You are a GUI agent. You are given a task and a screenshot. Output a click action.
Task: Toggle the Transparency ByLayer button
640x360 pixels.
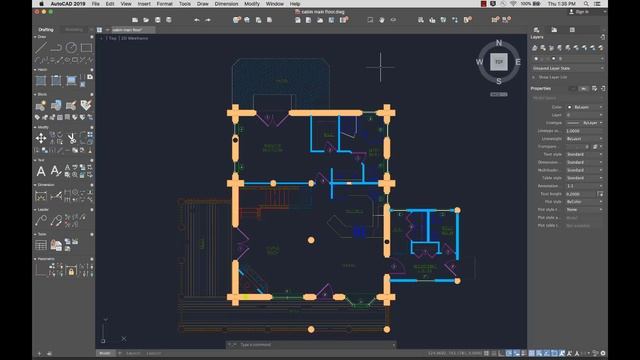[595, 147]
